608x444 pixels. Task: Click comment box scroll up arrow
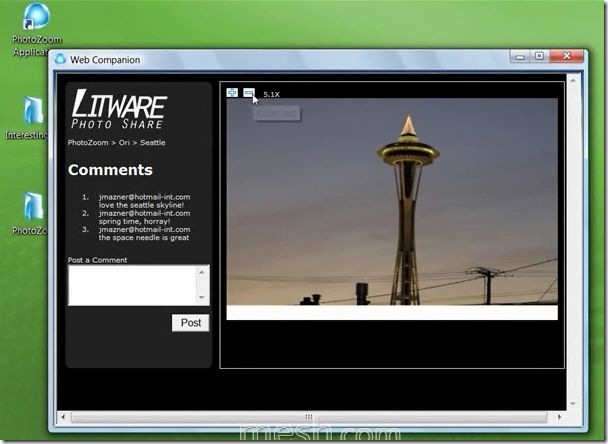[202, 272]
